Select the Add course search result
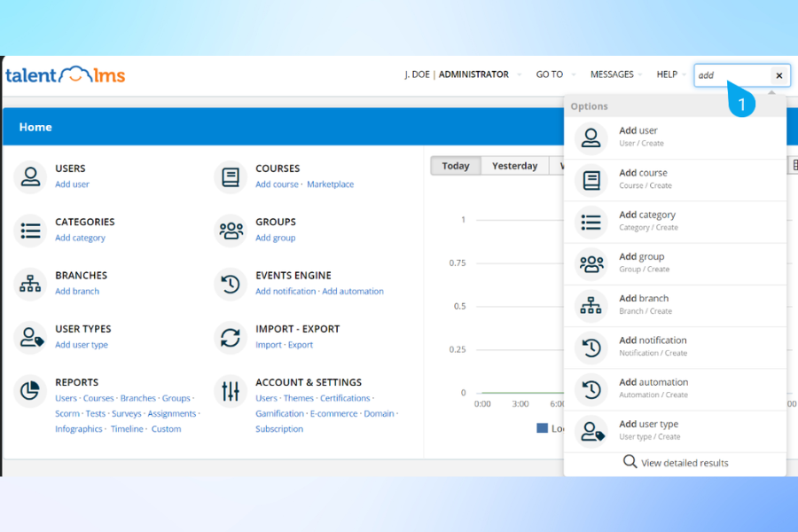Viewport: 798px width, 532px height. (x=676, y=180)
